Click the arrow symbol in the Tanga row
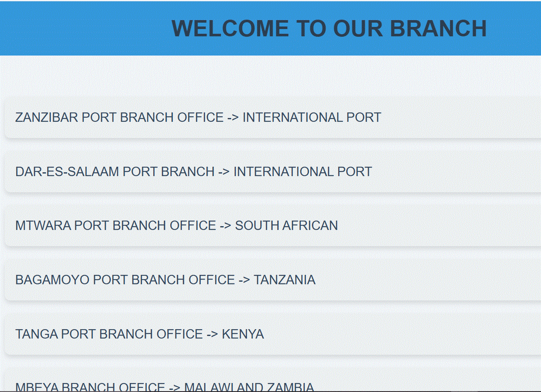Image resolution: width=541 pixels, height=392 pixels. (212, 334)
